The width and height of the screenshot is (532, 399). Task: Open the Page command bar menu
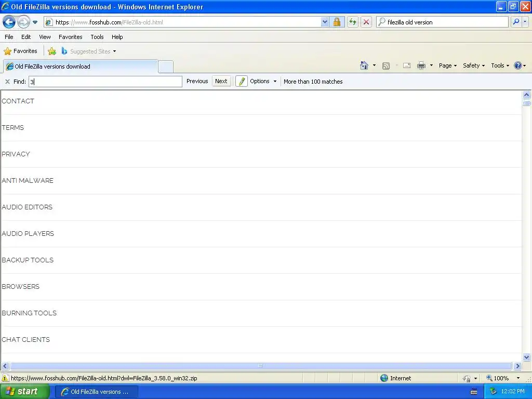pos(447,65)
